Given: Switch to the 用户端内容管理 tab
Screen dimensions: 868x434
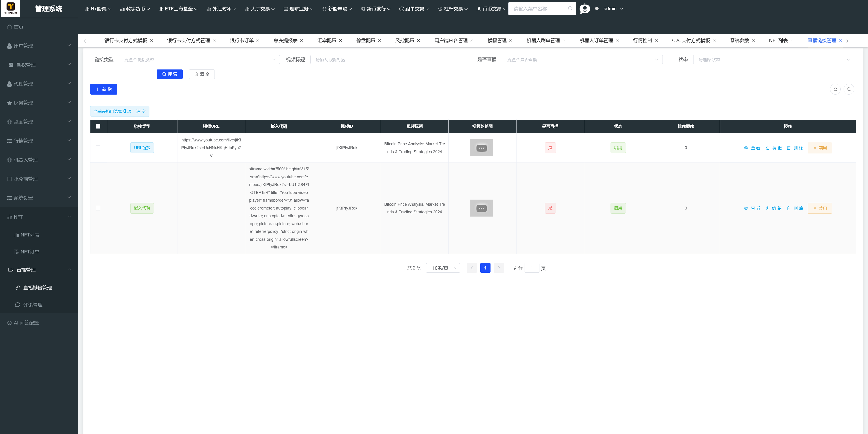Looking at the screenshot, I should tap(451, 41).
